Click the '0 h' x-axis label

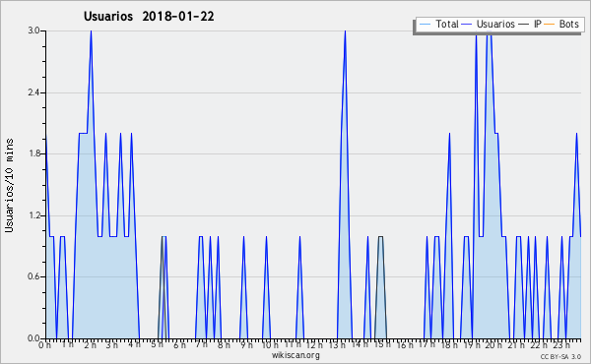(45, 345)
